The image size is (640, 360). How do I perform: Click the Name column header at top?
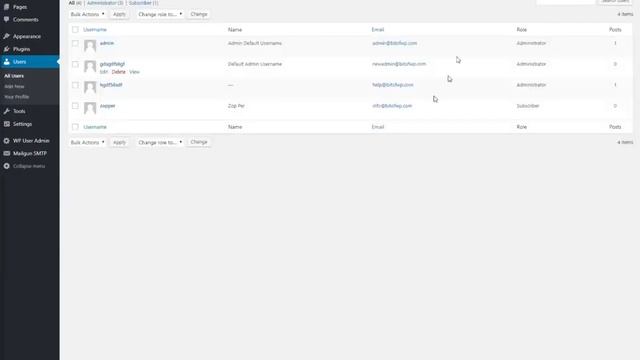pyautogui.click(x=235, y=30)
